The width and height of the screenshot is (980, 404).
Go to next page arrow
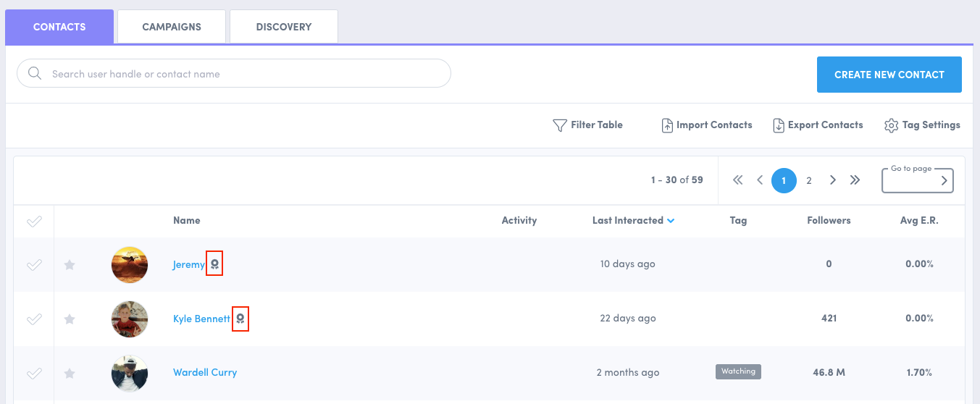click(x=833, y=180)
